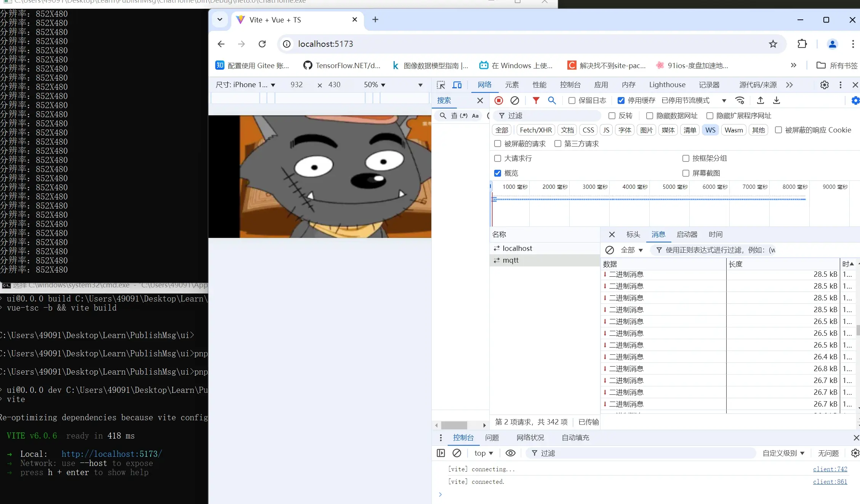Click import HAR upload icon
This screenshot has height=504, width=860.
[760, 100]
